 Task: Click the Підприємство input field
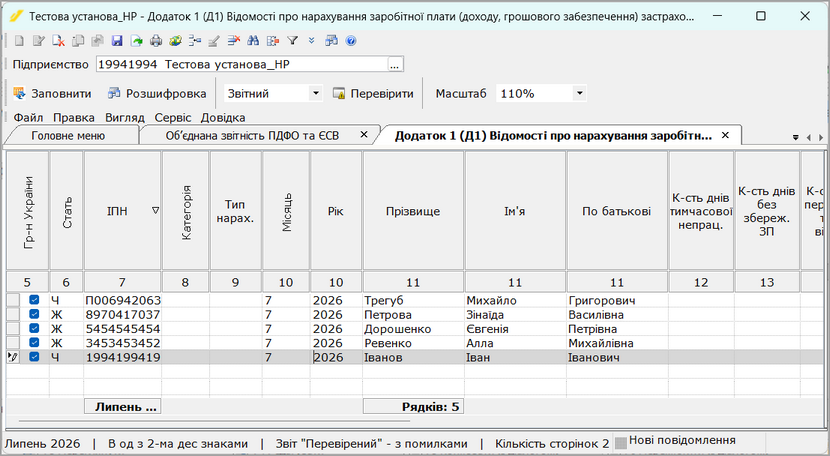click(242, 65)
